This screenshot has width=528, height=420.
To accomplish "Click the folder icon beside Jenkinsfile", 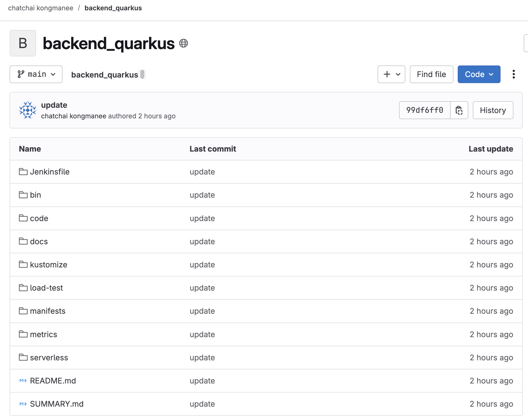I will click(x=23, y=171).
